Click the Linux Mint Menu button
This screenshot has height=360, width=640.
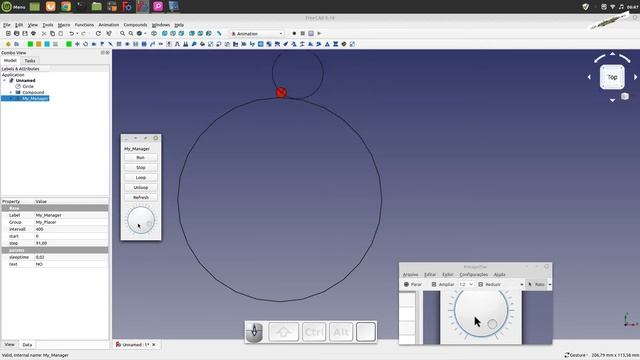(x=13, y=7)
